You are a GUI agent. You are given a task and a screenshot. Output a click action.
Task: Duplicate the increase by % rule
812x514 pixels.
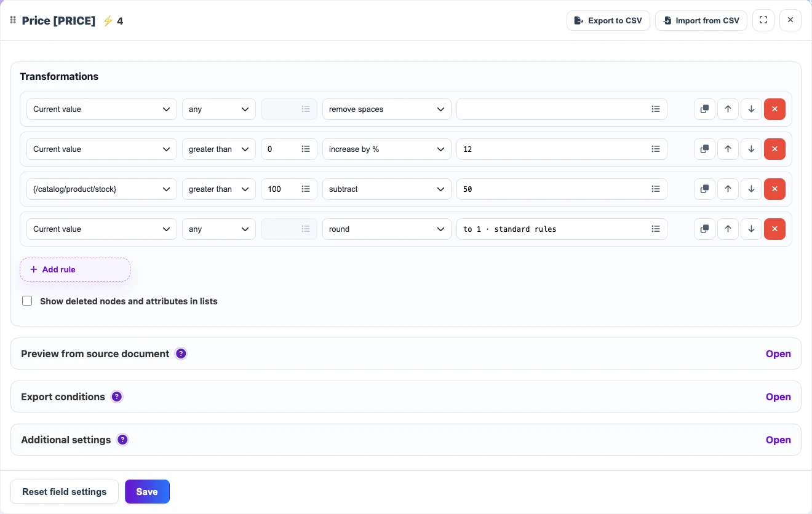(704, 149)
